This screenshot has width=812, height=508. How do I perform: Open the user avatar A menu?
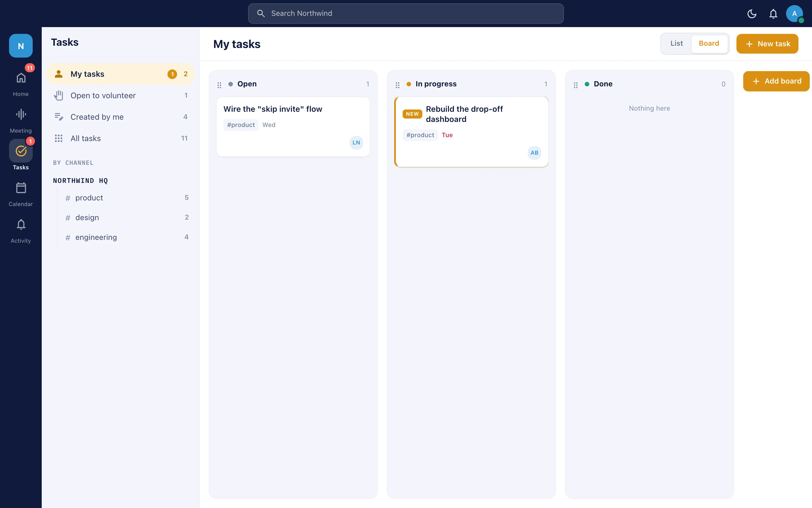pyautogui.click(x=794, y=14)
